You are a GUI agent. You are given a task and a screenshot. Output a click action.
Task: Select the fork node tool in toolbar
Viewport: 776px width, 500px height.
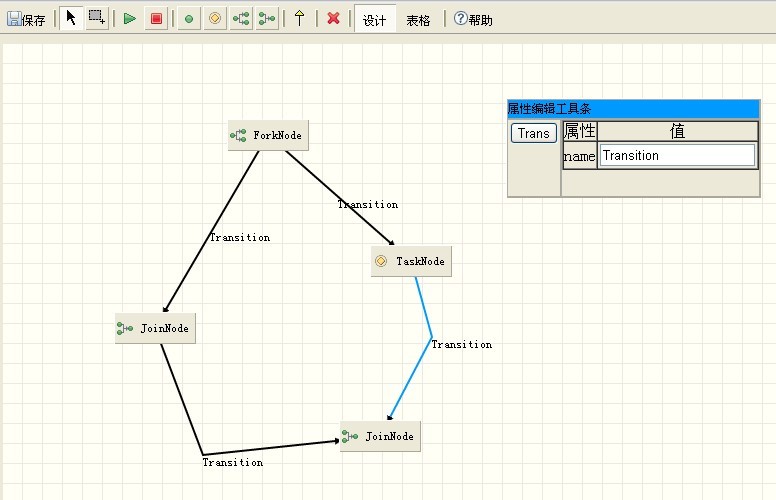coord(241,18)
